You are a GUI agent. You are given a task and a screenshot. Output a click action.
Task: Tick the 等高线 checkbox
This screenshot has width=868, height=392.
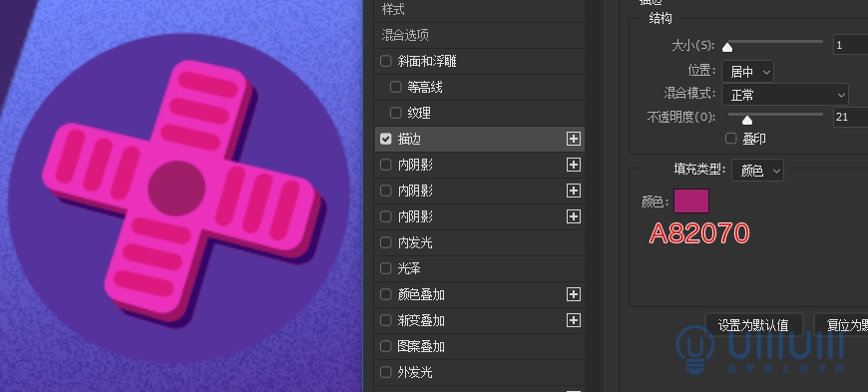[395, 87]
